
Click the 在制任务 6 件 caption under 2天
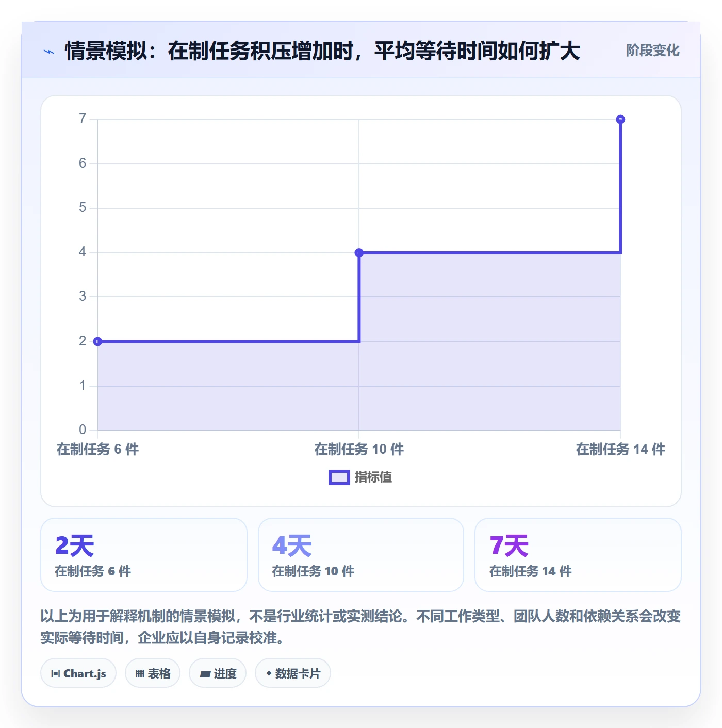pos(93,571)
